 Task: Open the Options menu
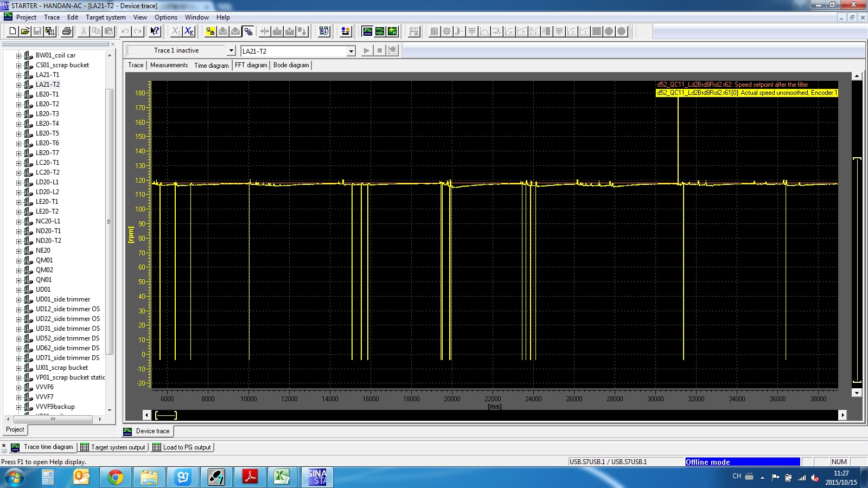coord(166,17)
